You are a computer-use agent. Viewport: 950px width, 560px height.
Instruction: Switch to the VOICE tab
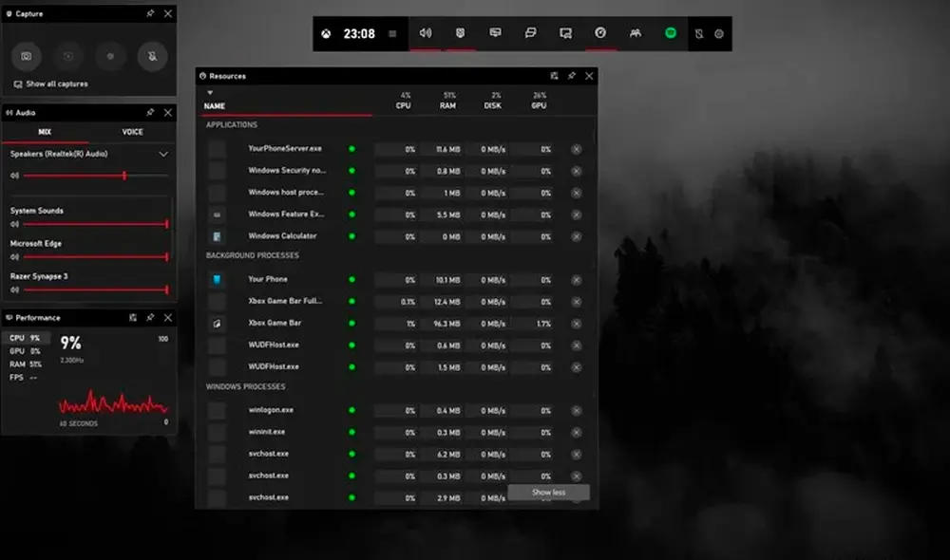point(133,132)
